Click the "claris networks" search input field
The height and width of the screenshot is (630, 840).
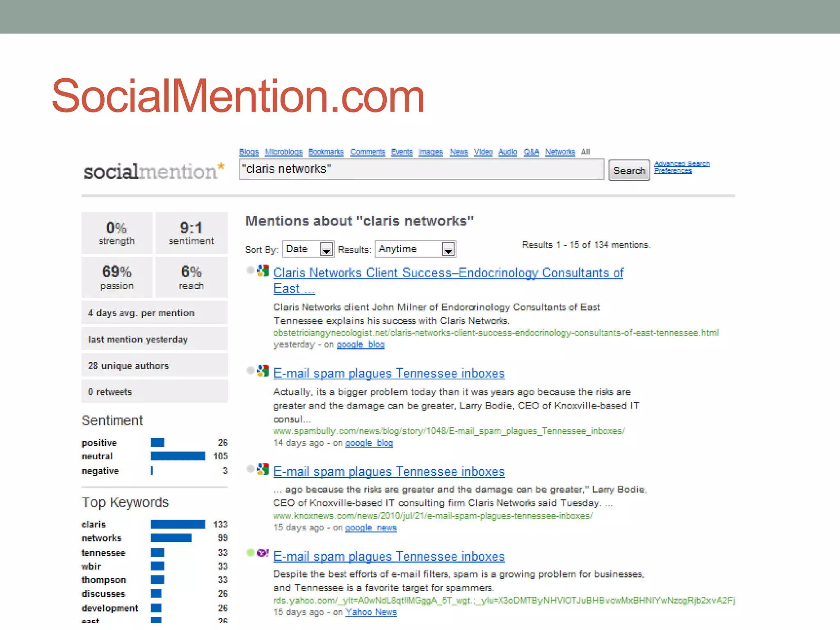[x=422, y=169]
